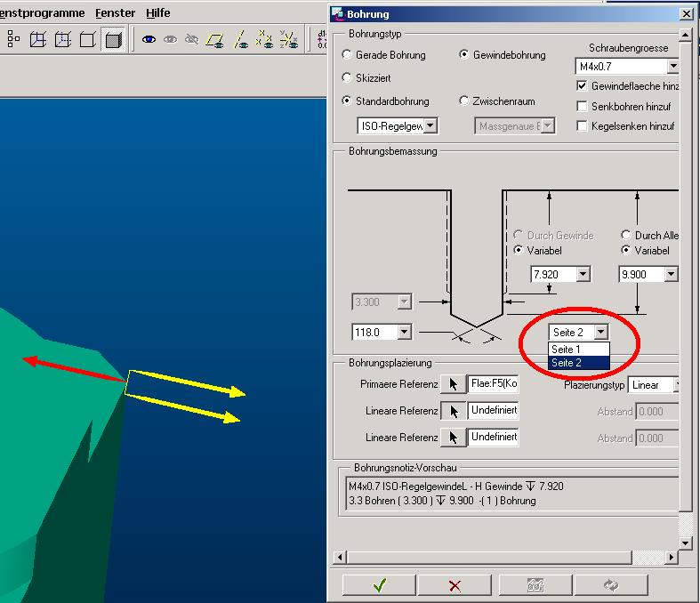Viewport: 700px width, 603px height.
Task: Open Massgenaue fit dropdown
Action: (x=548, y=126)
